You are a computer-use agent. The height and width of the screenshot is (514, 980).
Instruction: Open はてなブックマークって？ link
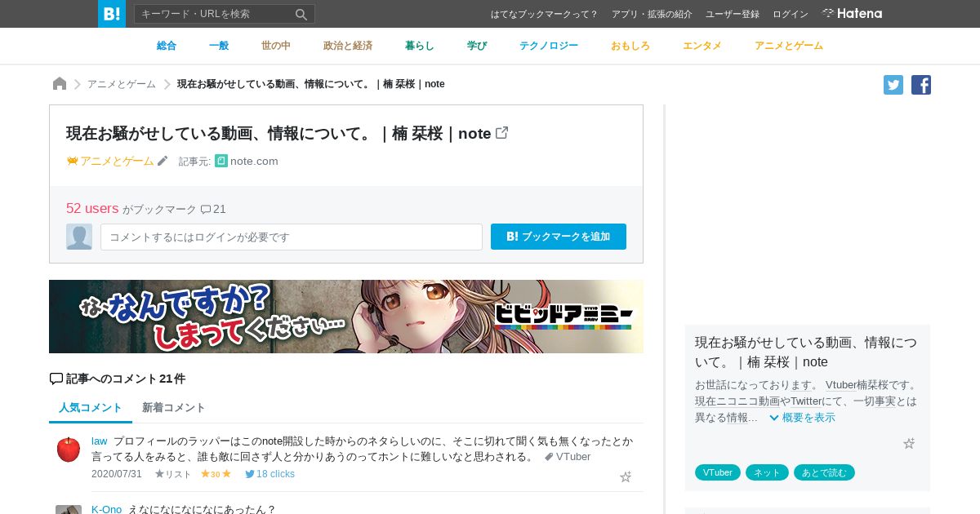[x=544, y=15]
